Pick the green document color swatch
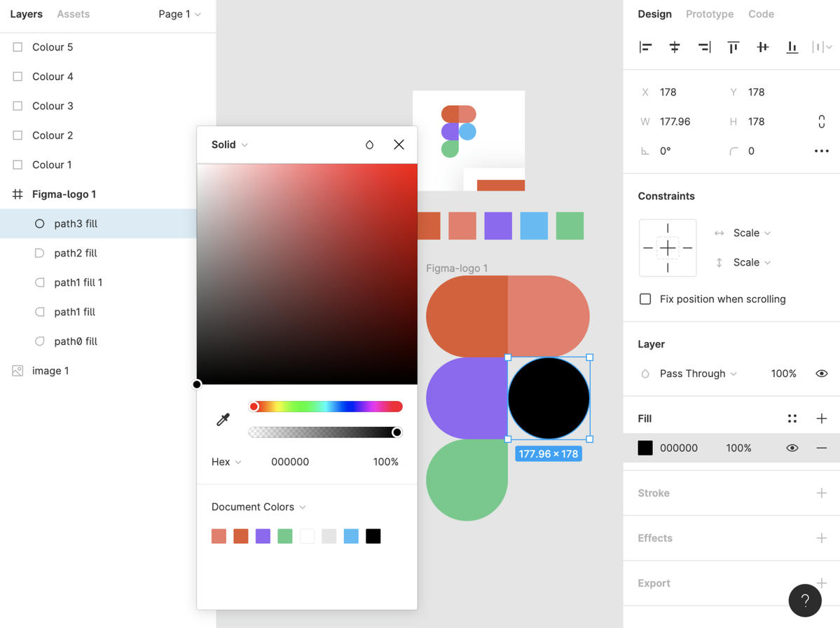Image resolution: width=840 pixels, height=628 pixels. tap(285, 536)
